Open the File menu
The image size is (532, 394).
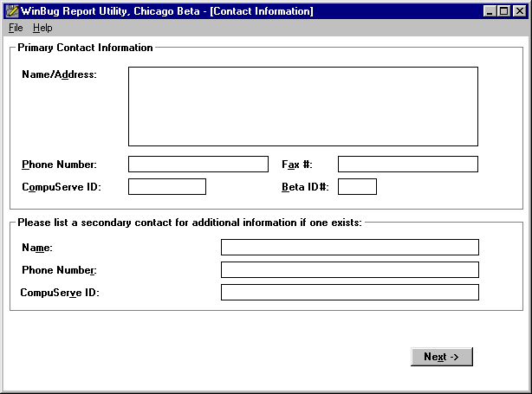[16, 28]
